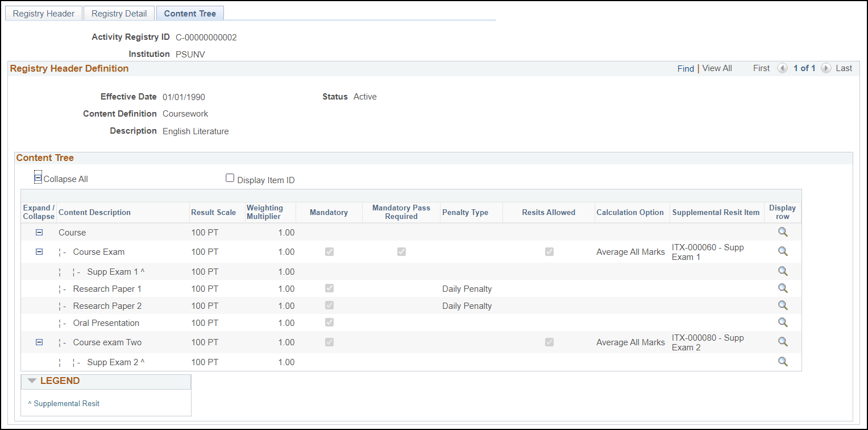Select the Supp Exam 1 ^ row
The width and height of the screenshot is (868, 430).
411,271
